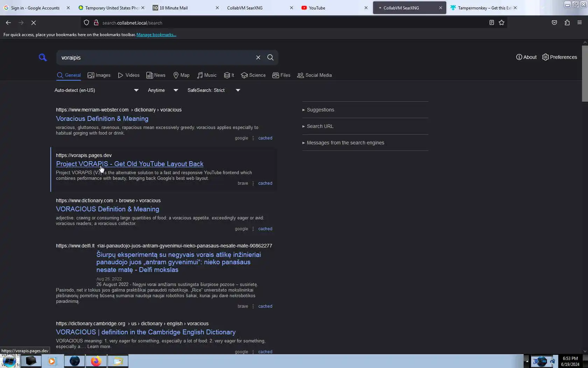Screen dimensions: 588x368
Task: Open the Anytime time range dropdown
Action: click(x=163, y=90)
